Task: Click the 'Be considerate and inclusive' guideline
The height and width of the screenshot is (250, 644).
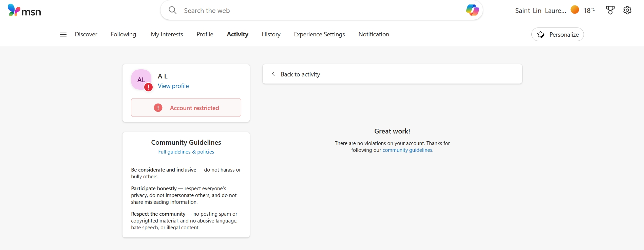Action: pos(186,173)
